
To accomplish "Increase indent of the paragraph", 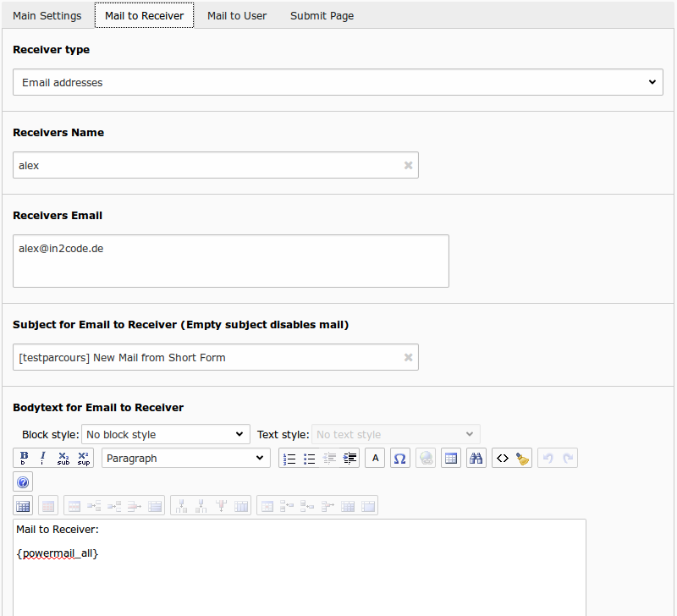I will (x=350, y=458).
